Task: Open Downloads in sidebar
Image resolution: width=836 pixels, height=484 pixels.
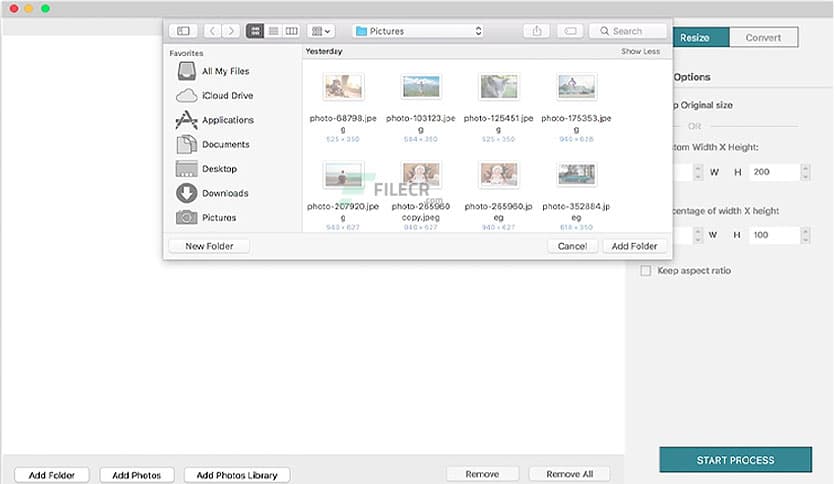Action: point(212,193)
